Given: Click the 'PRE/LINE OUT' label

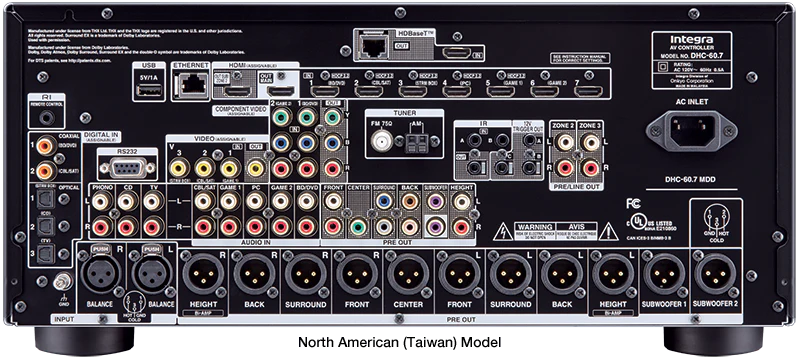Looking at the screenshot, I should (577, 187).
